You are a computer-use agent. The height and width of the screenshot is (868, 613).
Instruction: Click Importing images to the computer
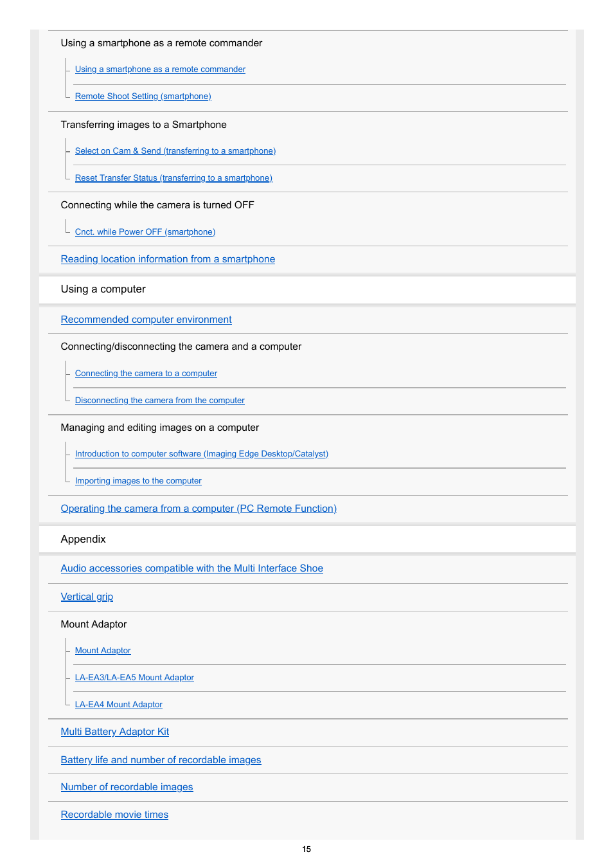point(138,481)
